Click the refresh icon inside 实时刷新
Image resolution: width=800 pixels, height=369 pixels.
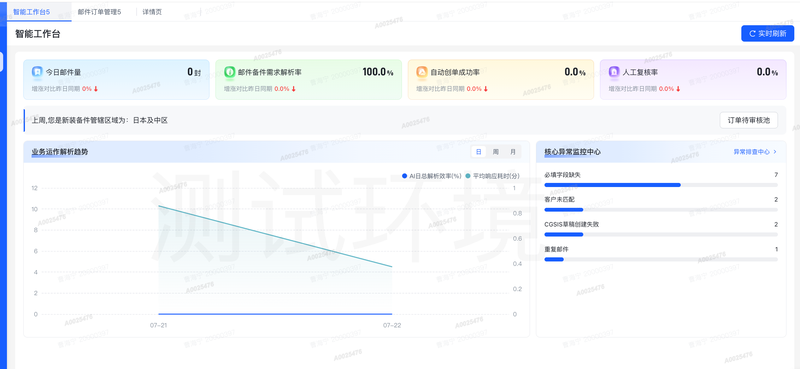pyautogui.click(x=752, y=34)
